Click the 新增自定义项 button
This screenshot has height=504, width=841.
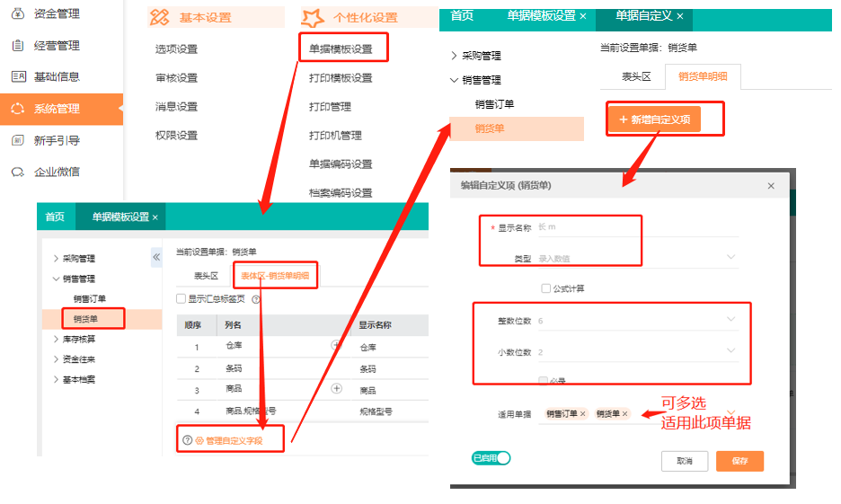654,119
